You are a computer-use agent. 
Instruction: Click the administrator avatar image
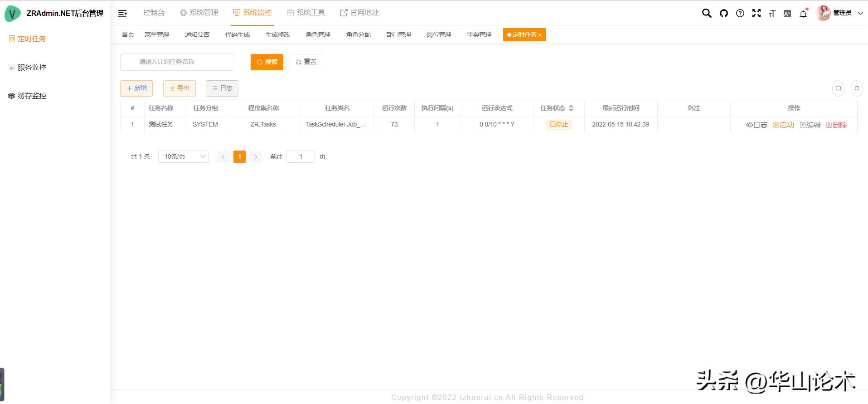pos(823,13)
